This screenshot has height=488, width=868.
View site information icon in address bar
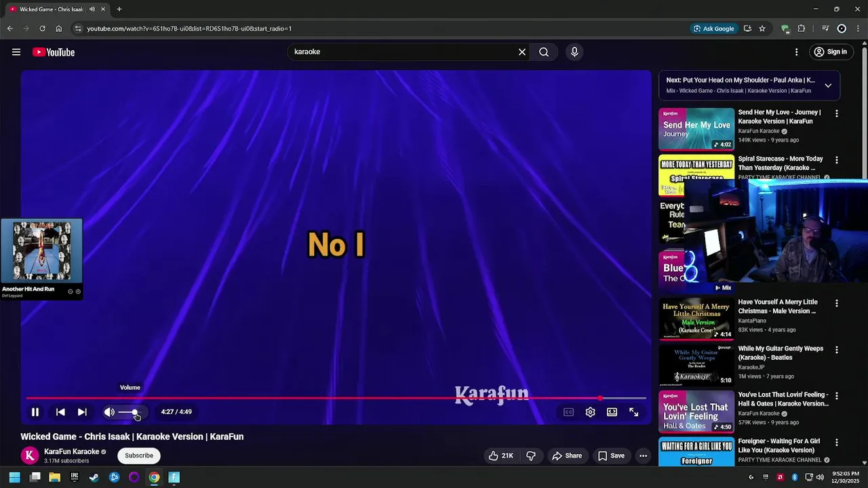(78, 28)
